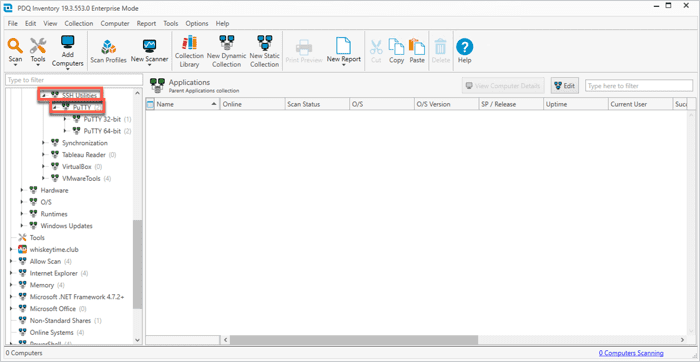Select the Tableau Reader collection
The width and height of the screenshot is (700, 362).
[84, 155]
